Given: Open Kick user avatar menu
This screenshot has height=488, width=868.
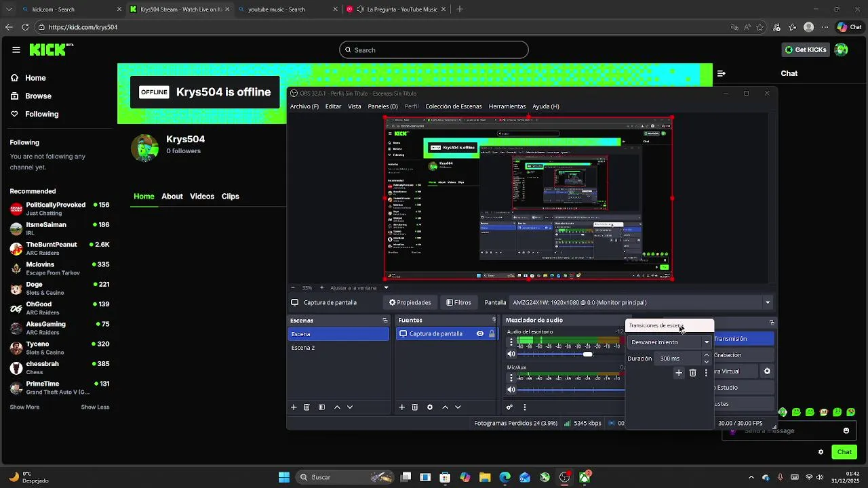Looking at the screenshot, I should point(841,49).
